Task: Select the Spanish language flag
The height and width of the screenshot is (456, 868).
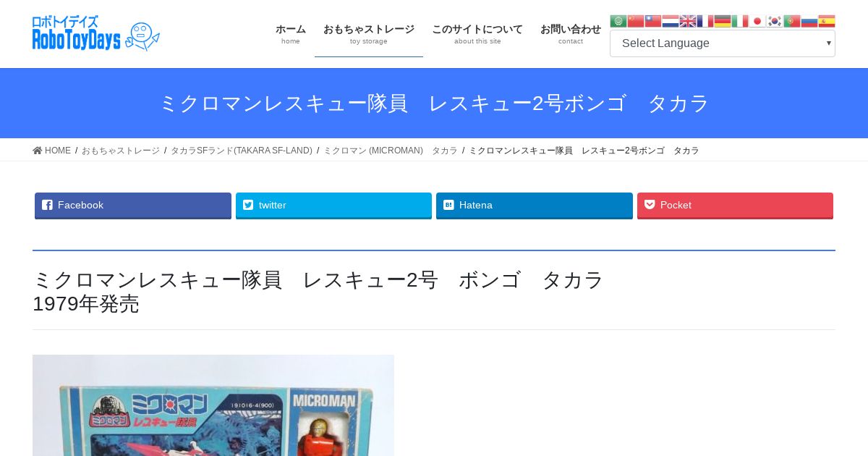Action: pos(827,21)
